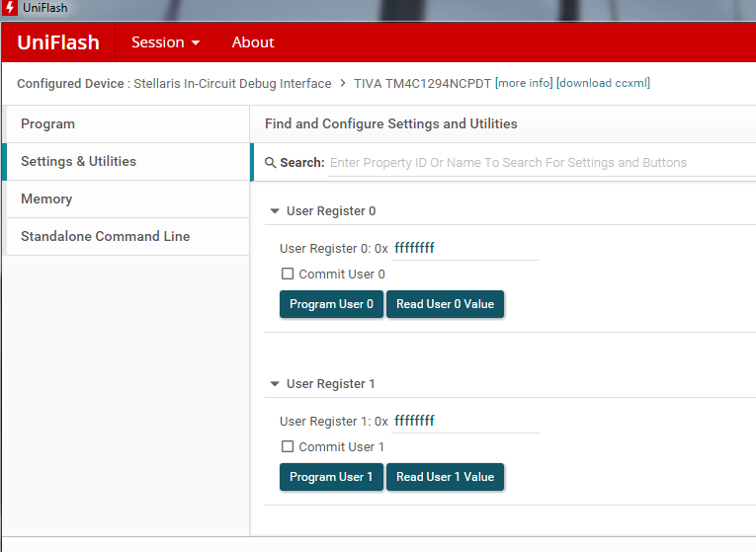Collapse the User Register 0 section

(275, 211)
